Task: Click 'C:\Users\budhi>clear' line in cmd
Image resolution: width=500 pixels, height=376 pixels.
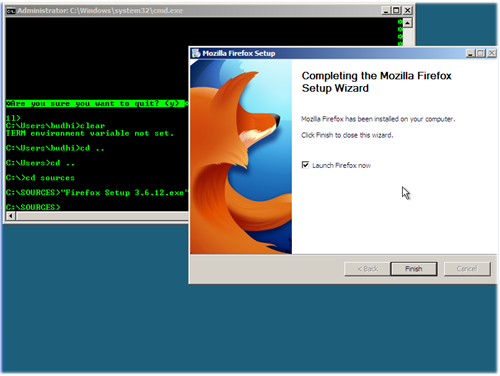Action: coord(55,126)
